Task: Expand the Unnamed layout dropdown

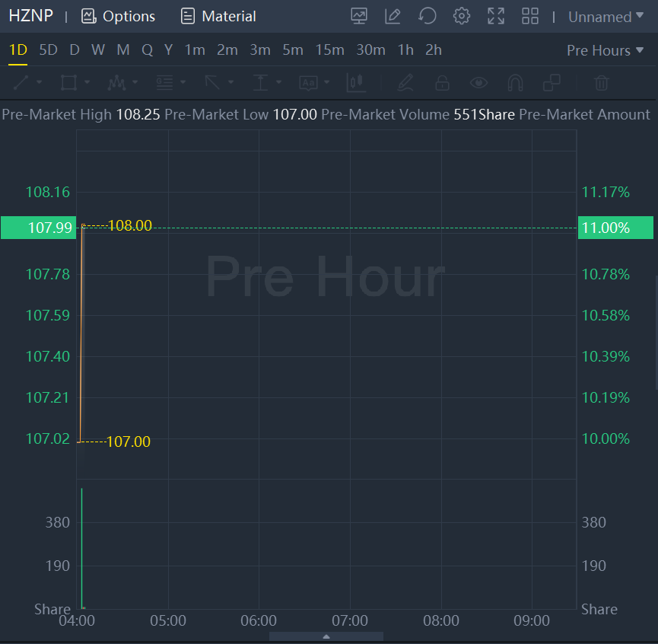Action: point(606,17)
